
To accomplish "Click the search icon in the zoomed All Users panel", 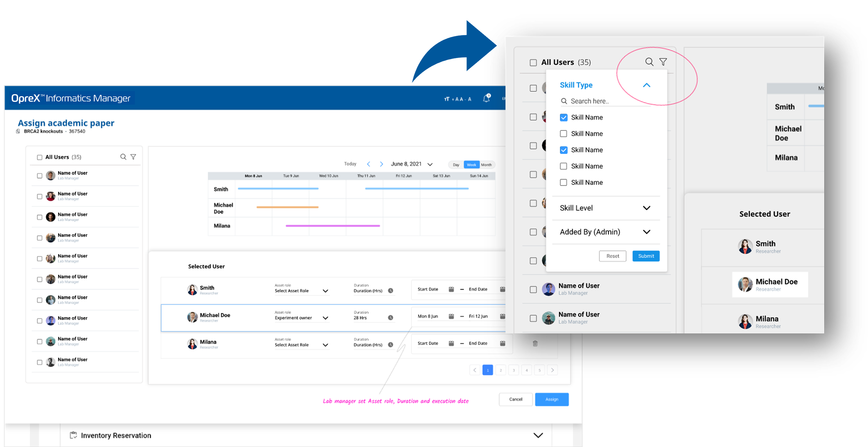I will click(x=649, y=62).
